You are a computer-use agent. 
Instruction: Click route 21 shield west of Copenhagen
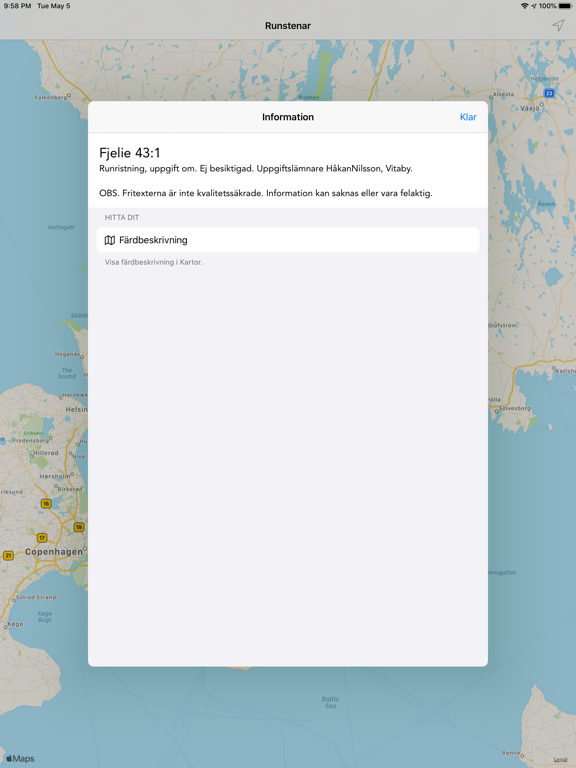coord(8,555)
